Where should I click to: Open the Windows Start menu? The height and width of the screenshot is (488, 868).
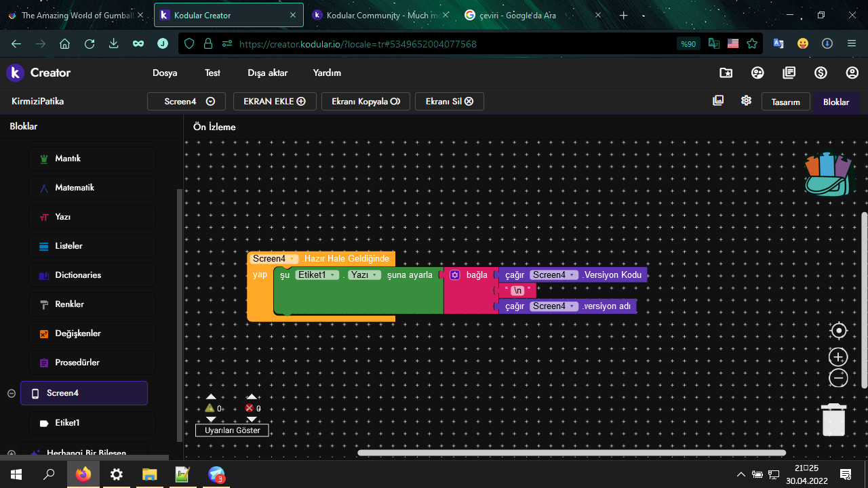point(16,474)
